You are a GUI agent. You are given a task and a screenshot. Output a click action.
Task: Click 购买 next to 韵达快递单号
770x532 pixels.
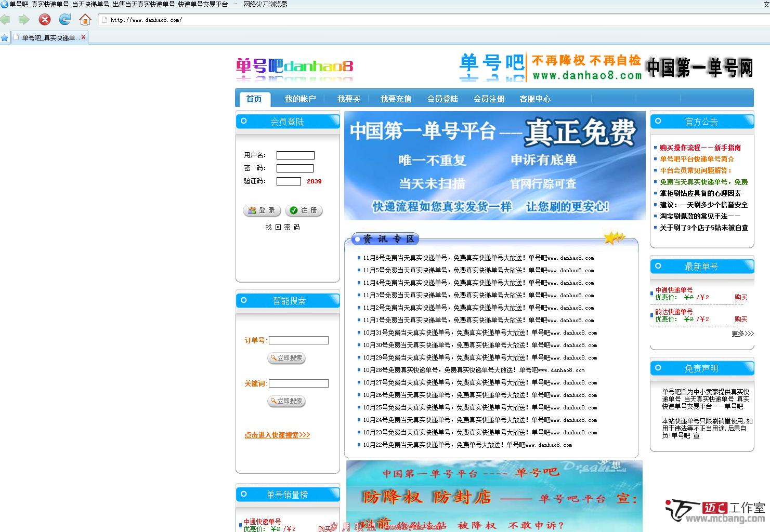pos(741,319)
